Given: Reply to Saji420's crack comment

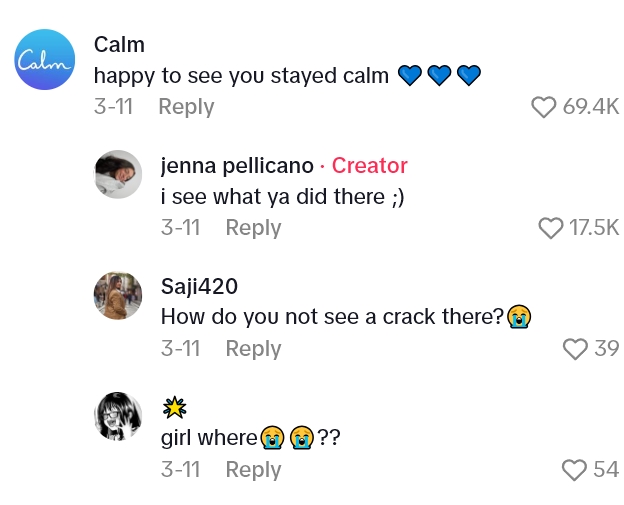Looking at the screenshot, I should (x=253, y=349).
